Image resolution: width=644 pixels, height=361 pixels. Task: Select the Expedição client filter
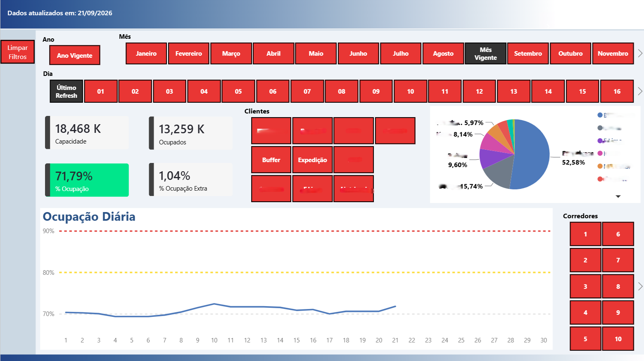click(312, 160)
